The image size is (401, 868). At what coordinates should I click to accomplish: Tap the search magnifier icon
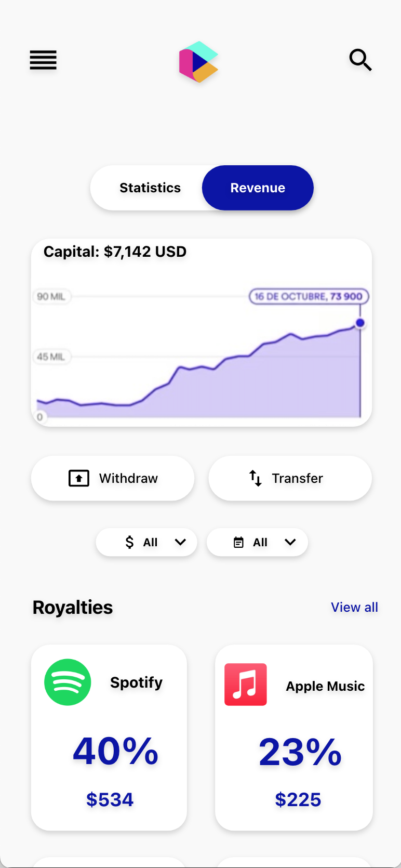pyautogui.click(x=360, y=60)
